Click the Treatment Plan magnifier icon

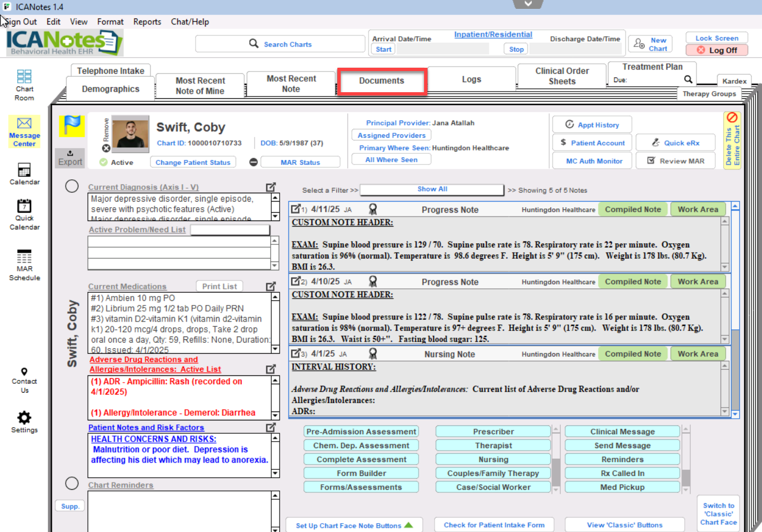click(x=688, y=79)
